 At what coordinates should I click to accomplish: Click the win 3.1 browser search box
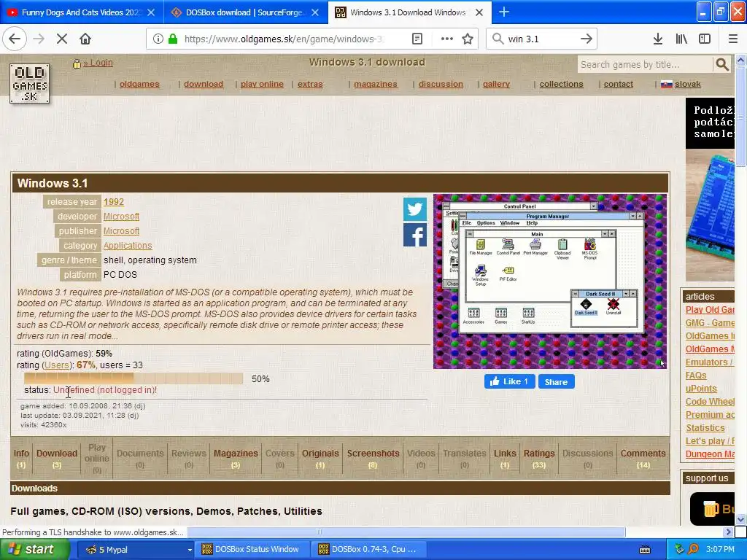tap(541, 39)
